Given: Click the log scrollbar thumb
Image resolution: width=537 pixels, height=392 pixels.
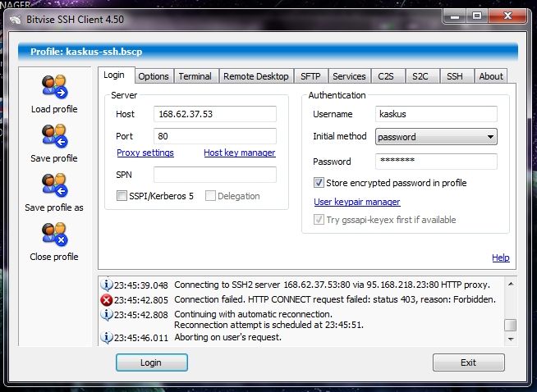Looking at the screenshot, I should click(x=511, y=325).
